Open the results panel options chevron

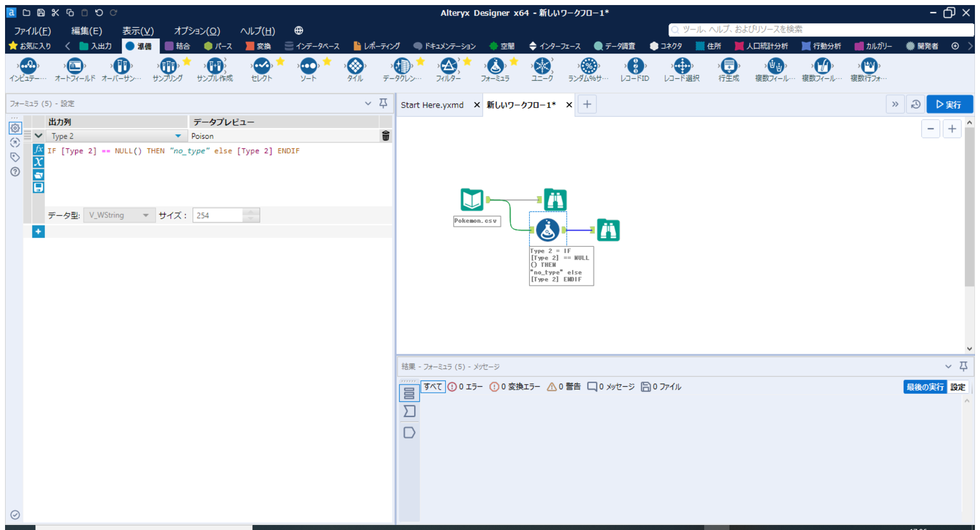pyautogui.click(x=948, y=366)
